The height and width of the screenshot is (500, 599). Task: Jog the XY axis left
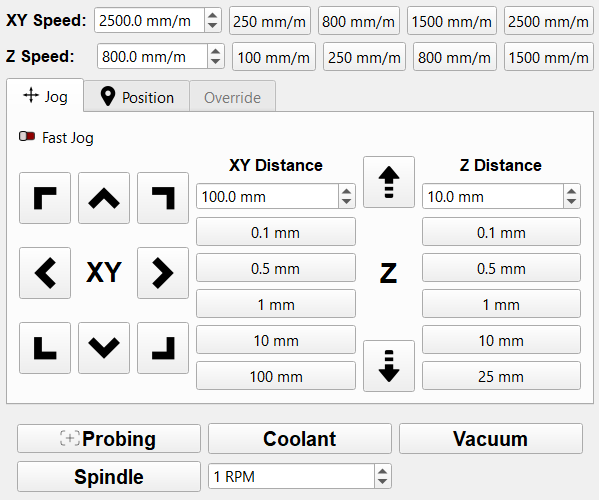[x=45, y=273]
